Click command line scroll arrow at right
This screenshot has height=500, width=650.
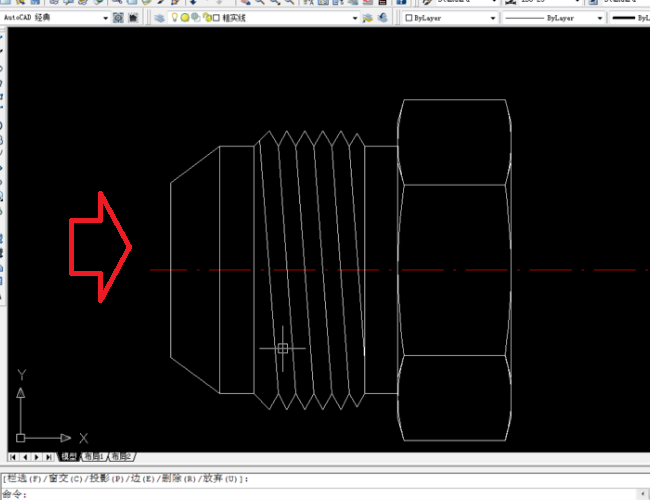pyautogui.click(x=643, y=494)
